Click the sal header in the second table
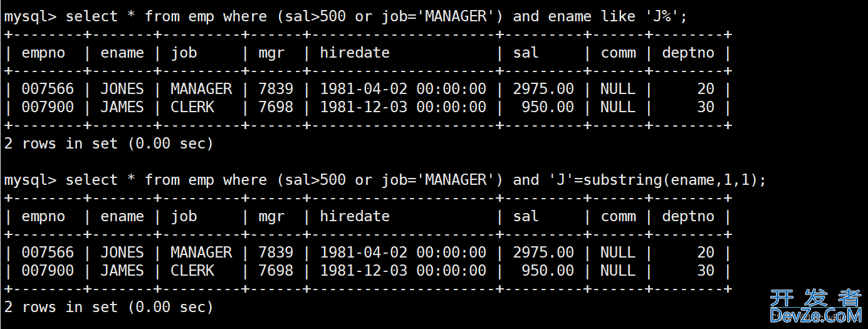Image resolution: width=868 pixels, height=329 pixels. tap(526, 217)
